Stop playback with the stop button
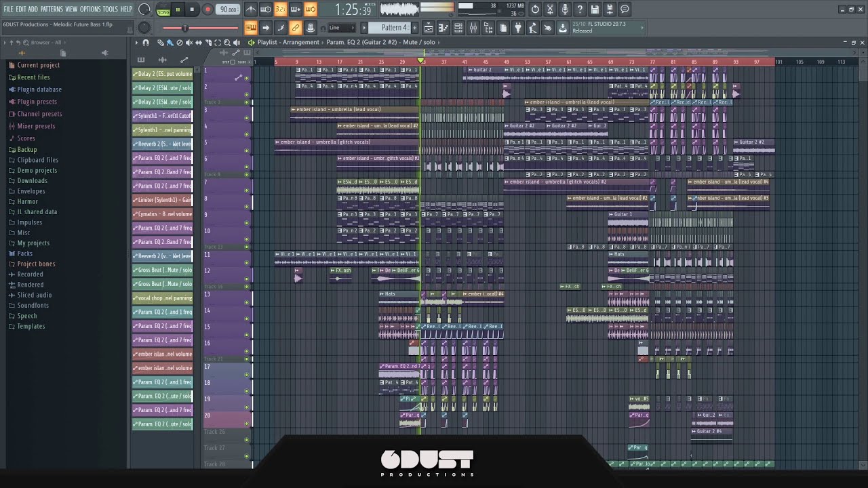The width and height of the screenshot is (868, 488). tap(192, 9)
